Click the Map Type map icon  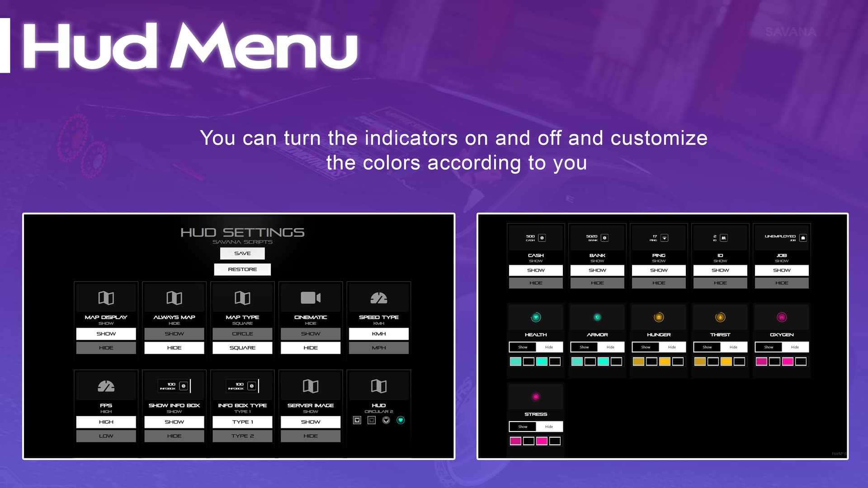[242, 298]
